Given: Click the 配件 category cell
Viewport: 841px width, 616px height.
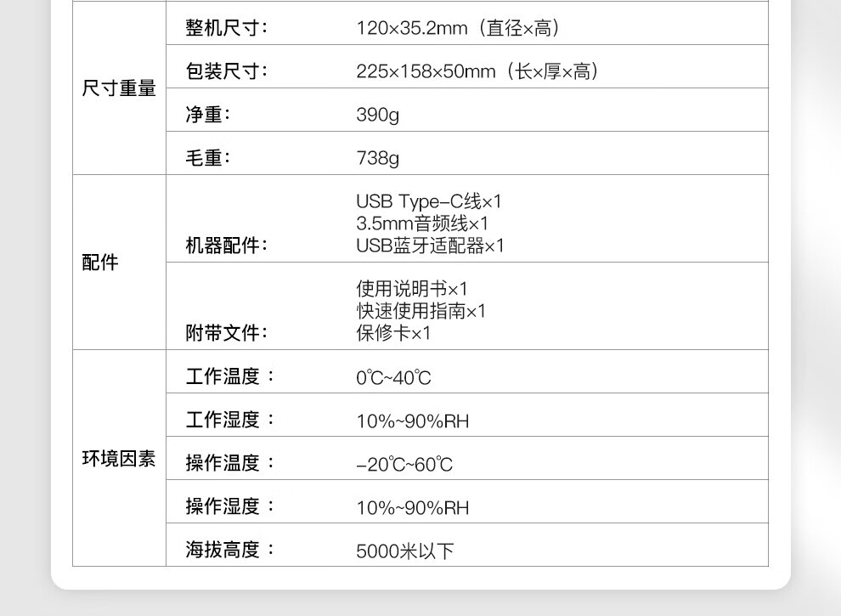Looking at the screenshot, I should point(100,263).
